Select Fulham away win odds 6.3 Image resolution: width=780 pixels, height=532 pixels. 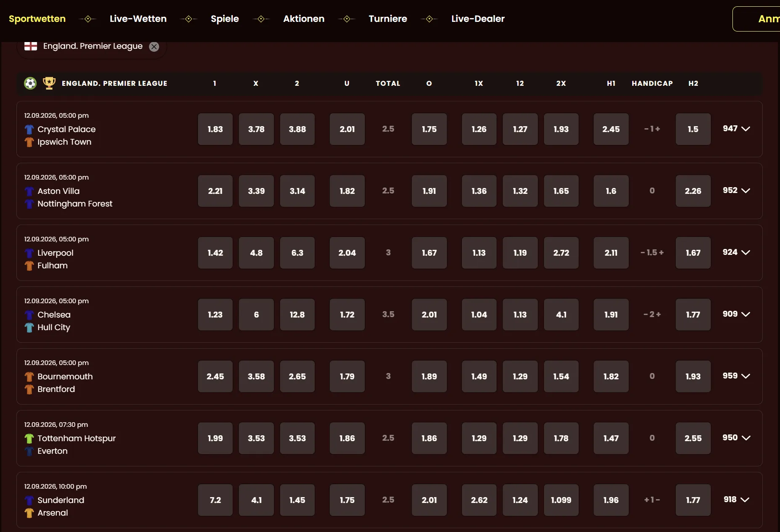[x=297, y=253]
